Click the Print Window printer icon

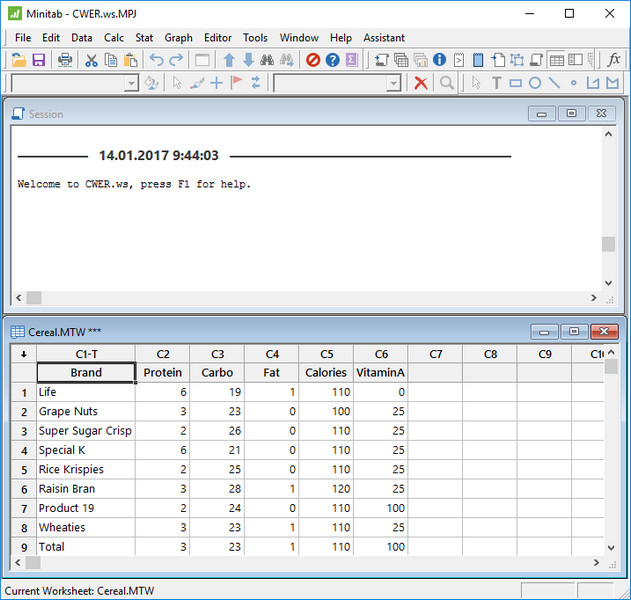[x=65, y=60]
